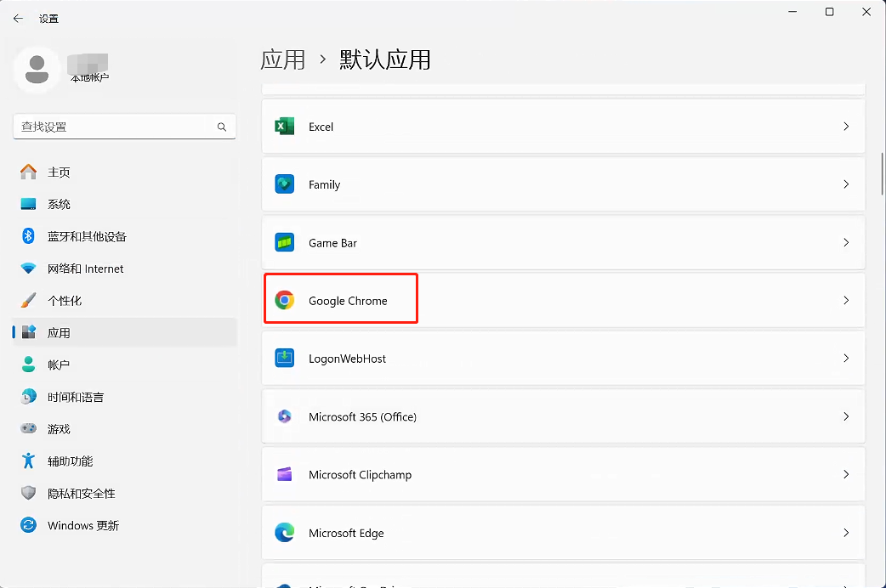Viewport: 886px width, 588px height.
Task: Click the Microsoft Clipchamp icon
Action: coord(284,474)
